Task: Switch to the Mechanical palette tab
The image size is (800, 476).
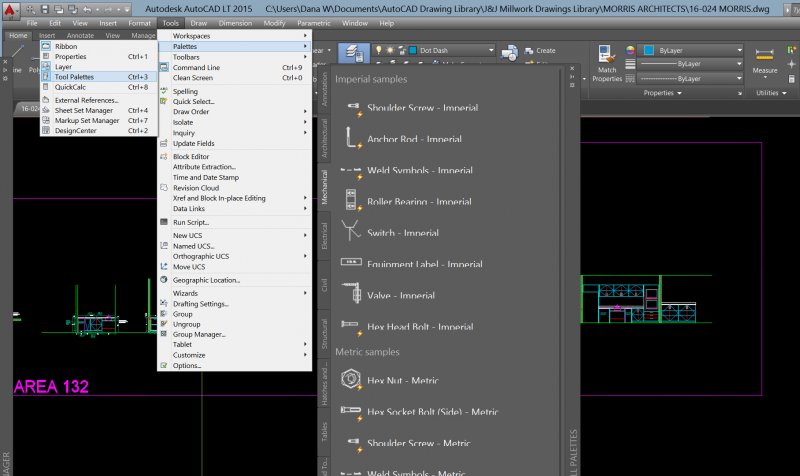Action: click(x=324, y=187)
